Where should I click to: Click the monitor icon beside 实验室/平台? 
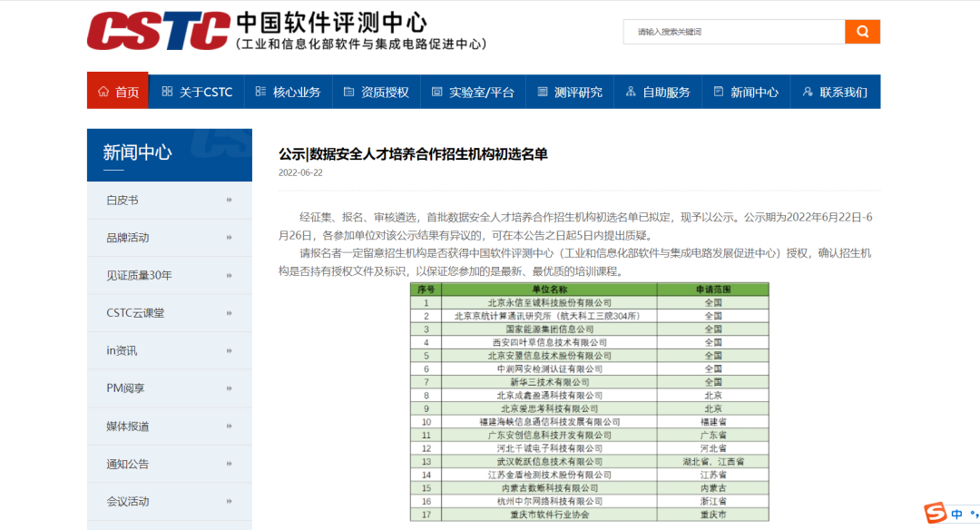[436, 91]
